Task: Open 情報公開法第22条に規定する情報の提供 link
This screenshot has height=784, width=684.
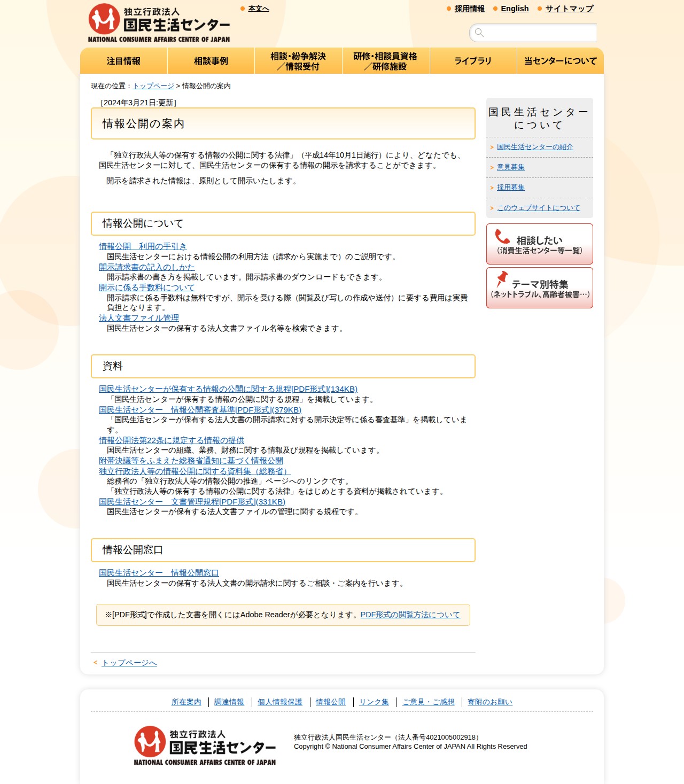Action: pyautogui.click(x=172, y=440)
